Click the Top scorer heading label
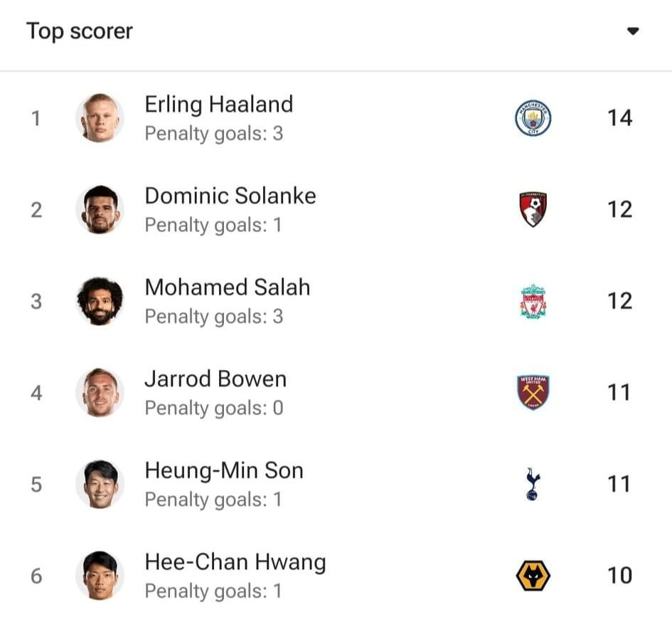672x629 pixels. tap(80, 31)
